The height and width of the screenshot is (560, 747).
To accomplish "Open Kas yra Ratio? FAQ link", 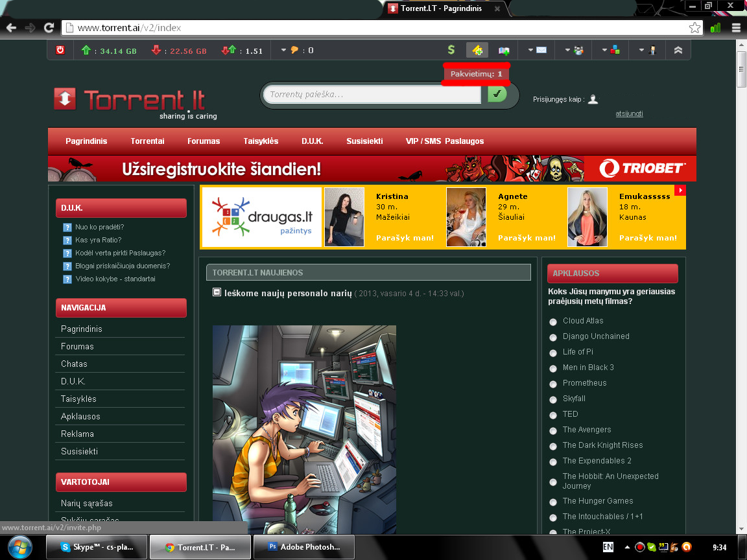I will [x=98, y=240].
